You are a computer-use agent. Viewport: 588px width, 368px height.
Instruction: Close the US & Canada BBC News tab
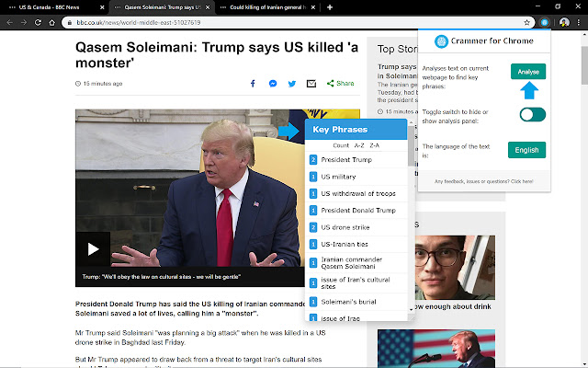102,7
